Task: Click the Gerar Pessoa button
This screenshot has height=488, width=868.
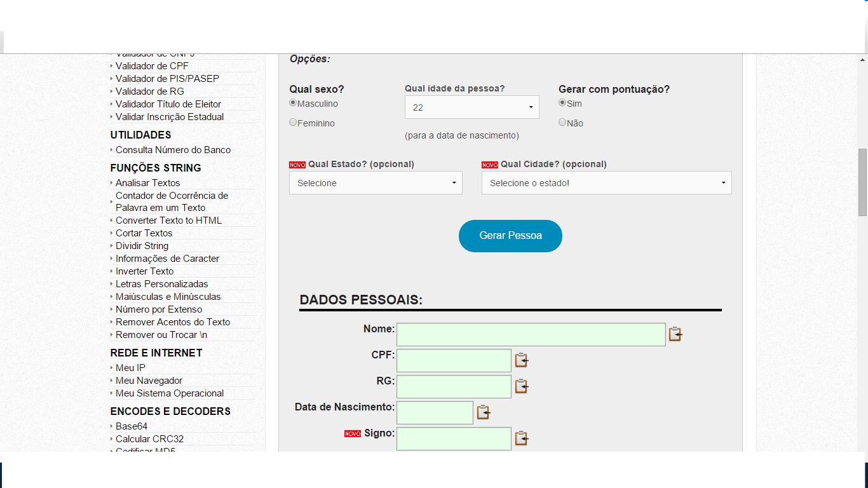Action: (x=510, y=236)
